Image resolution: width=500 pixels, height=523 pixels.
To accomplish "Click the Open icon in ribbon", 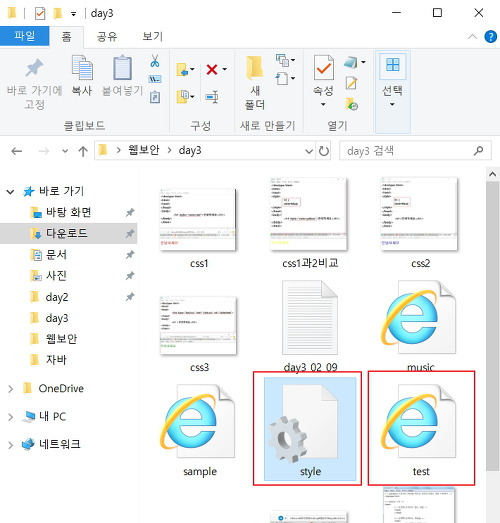I will click(x=351, y=62).
